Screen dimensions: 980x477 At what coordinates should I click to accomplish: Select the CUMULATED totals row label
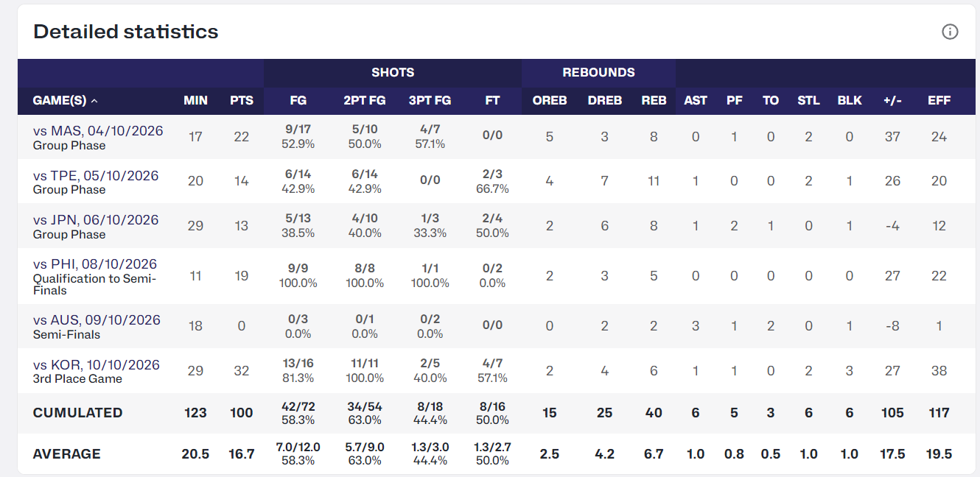(x=77, y=413)
